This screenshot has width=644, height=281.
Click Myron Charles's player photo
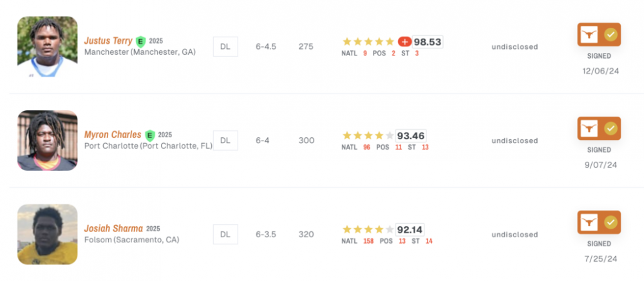pos(47,140)
